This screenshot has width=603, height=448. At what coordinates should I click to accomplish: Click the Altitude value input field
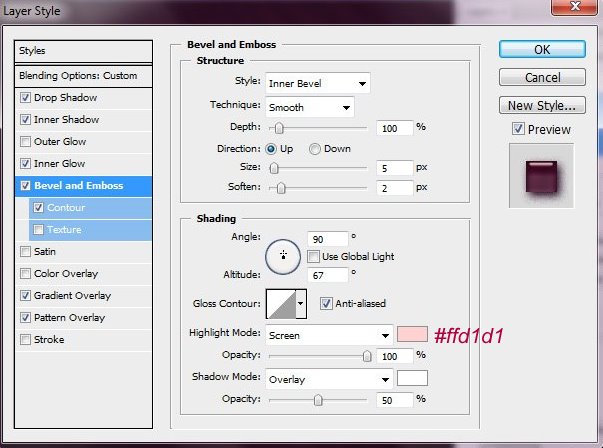(x=332, y=274)
